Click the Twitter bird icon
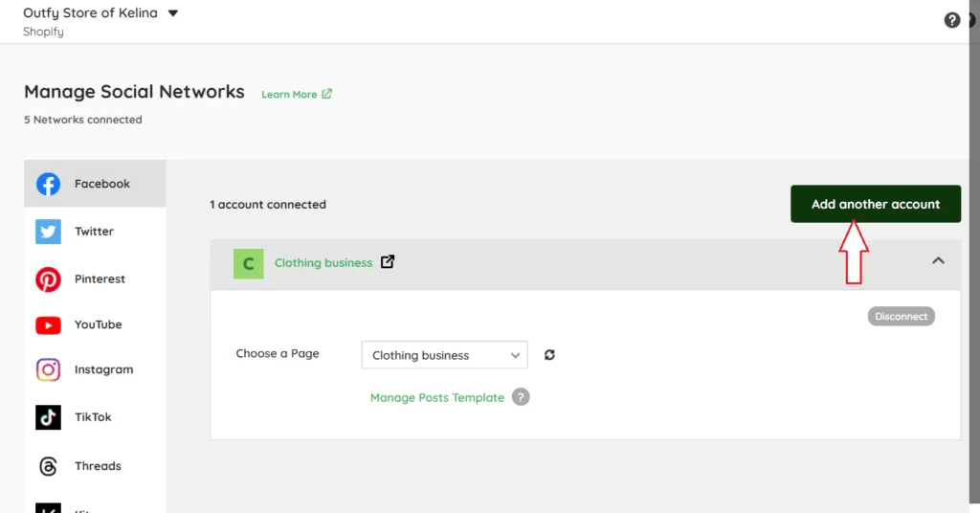This screenshot has height=513, width=980. (x=48, y=232)
